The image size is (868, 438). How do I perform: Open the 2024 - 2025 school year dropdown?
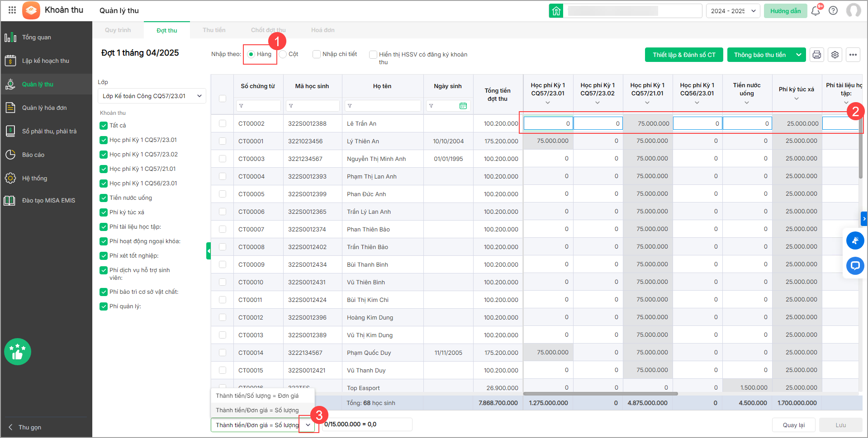(x=733, y=11)
